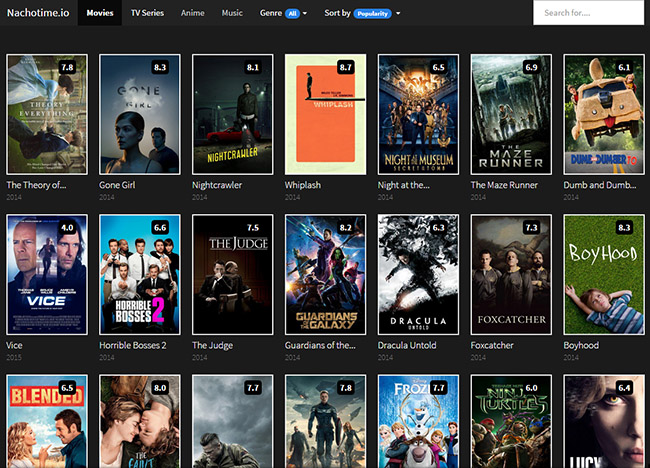The width and height of the screenshot is (650, 468).
Task: Open the Foxcatcher poster
Action: [511, 274]
